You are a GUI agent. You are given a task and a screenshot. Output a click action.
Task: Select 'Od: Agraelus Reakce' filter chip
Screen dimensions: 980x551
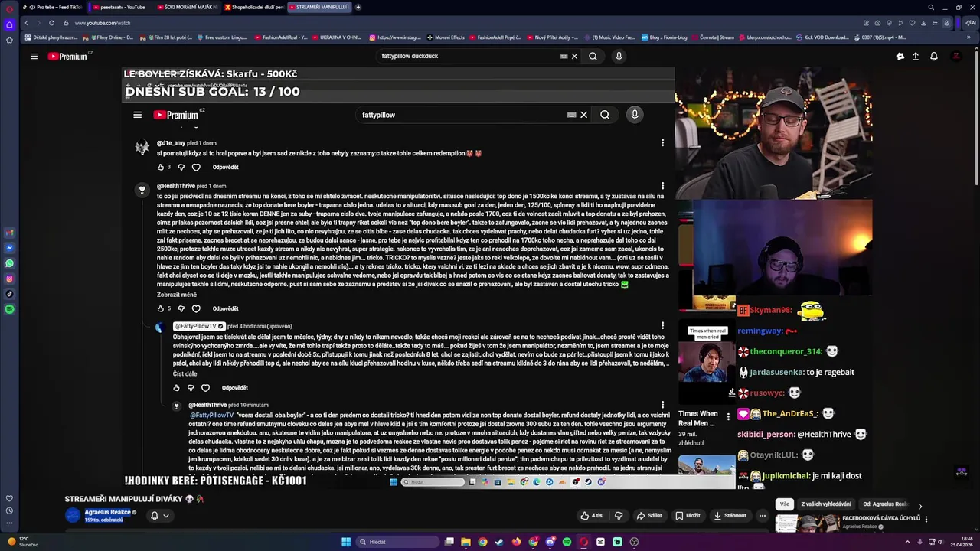(x=886, y=504)
